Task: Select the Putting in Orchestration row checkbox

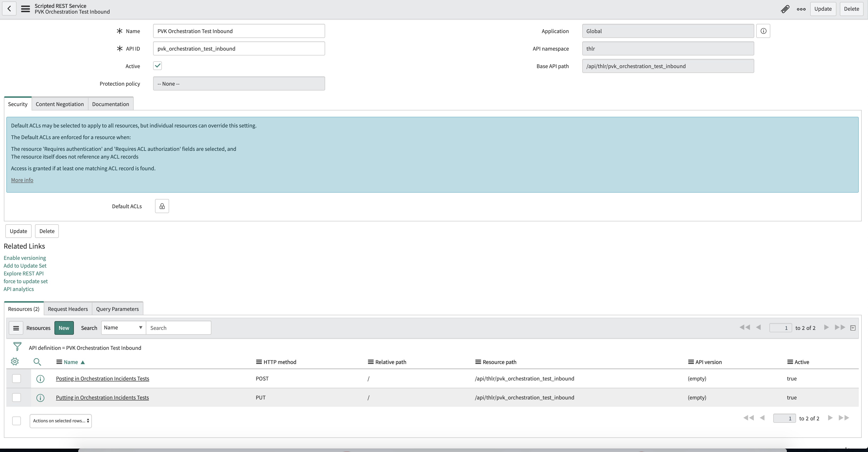Action: click(x=16, y=397)
